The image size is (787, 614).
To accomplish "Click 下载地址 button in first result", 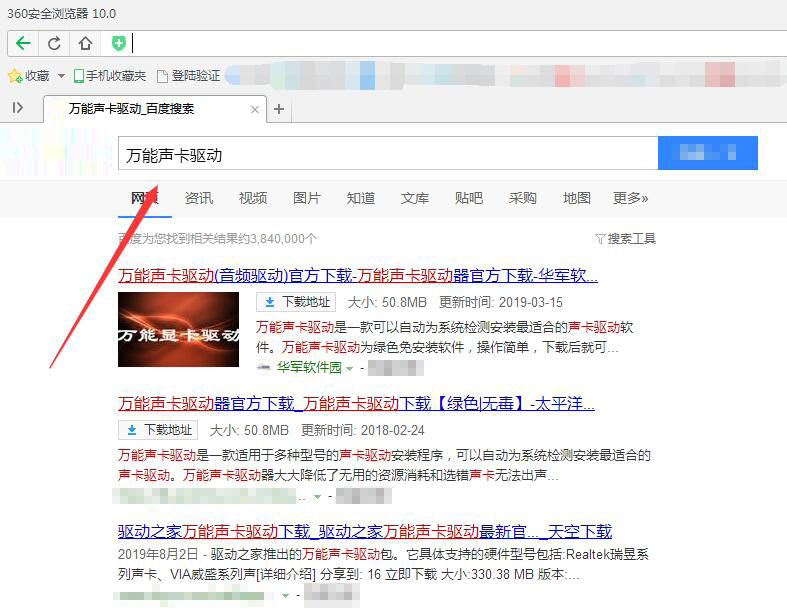I will click(x=296, y=302).
